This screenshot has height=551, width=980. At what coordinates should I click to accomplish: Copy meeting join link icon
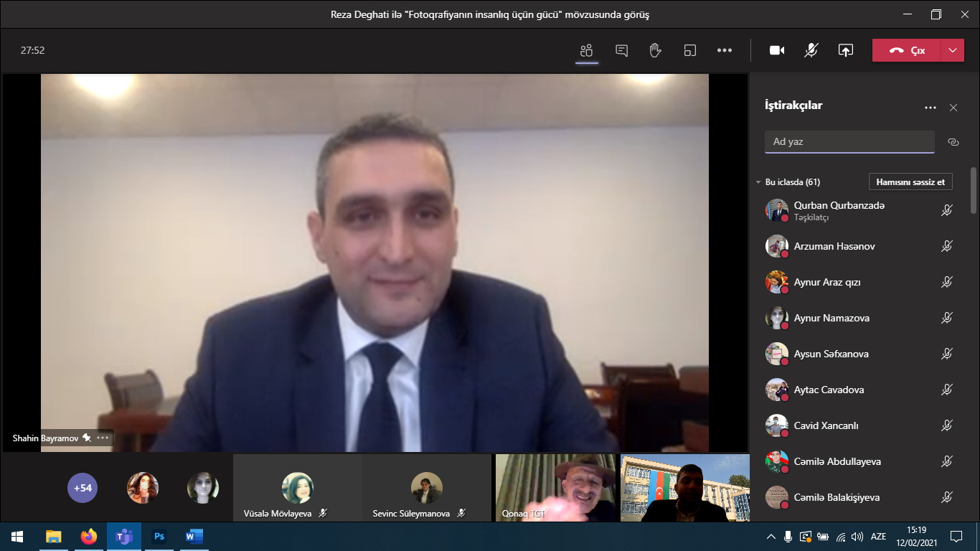(953, 142)
